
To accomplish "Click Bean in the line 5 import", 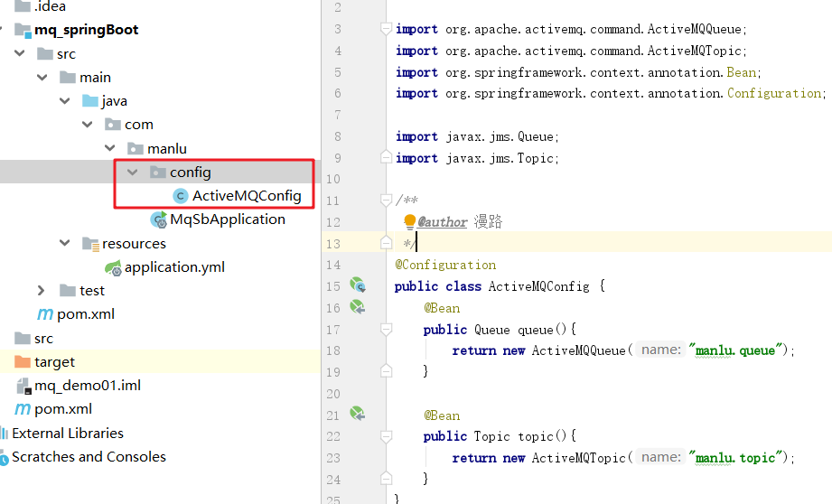I will point(742,72).
